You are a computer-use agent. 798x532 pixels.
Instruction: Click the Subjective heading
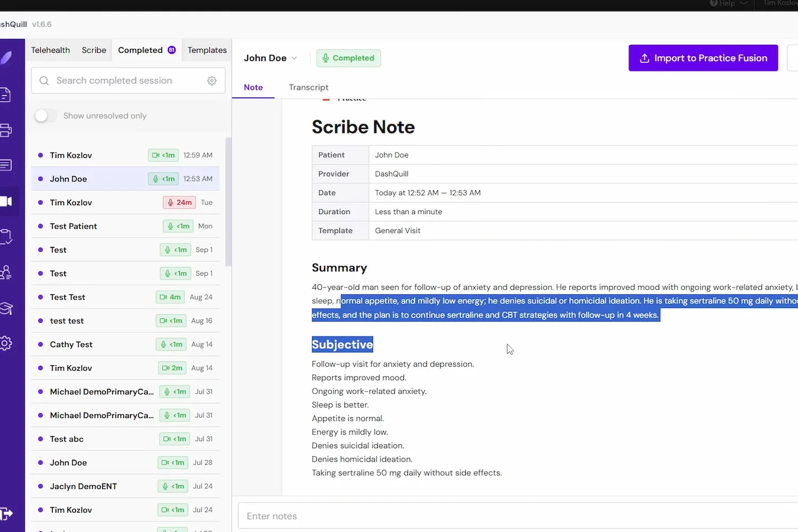coord(343,344)
